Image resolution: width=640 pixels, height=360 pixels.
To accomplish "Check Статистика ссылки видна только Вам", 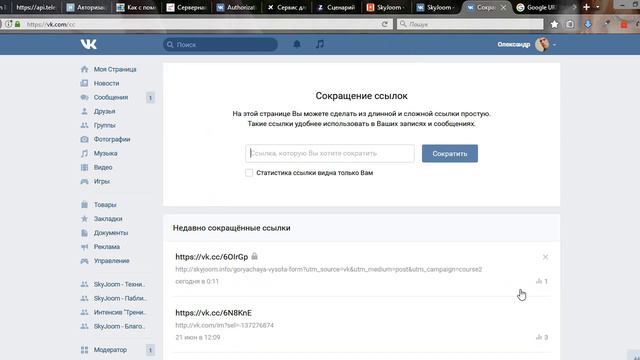I will coord(249,173).
